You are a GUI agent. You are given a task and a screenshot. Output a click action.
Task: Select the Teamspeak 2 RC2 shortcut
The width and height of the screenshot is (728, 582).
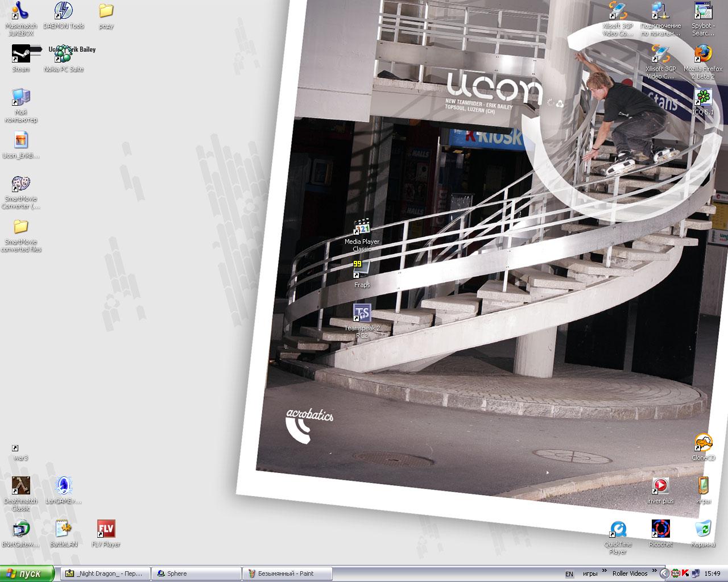click(x=362, y=314)
